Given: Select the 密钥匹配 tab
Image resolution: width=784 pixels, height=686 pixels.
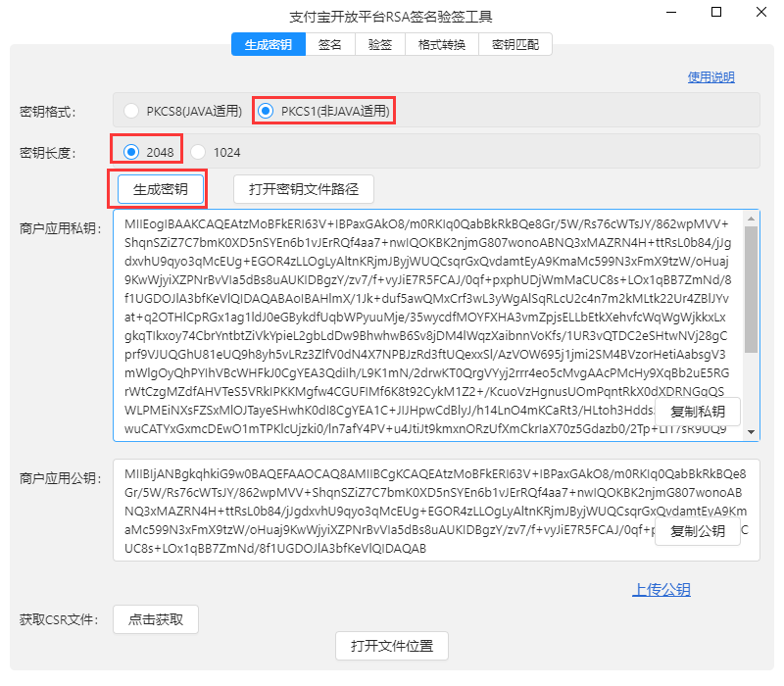Looking at the screenshot, I should (x=515, y=44).
